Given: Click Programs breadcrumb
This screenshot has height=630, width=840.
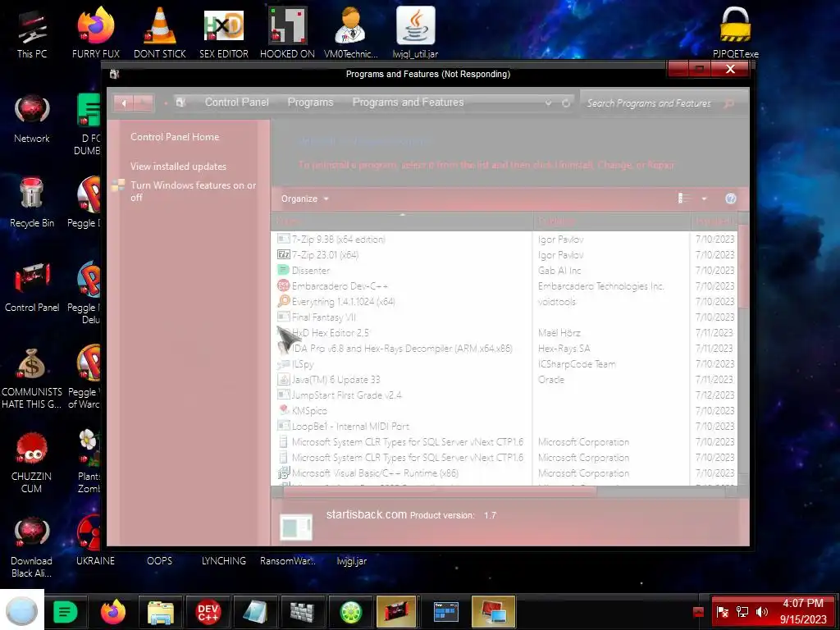Looking at the screenshot, I should (310, 103).
